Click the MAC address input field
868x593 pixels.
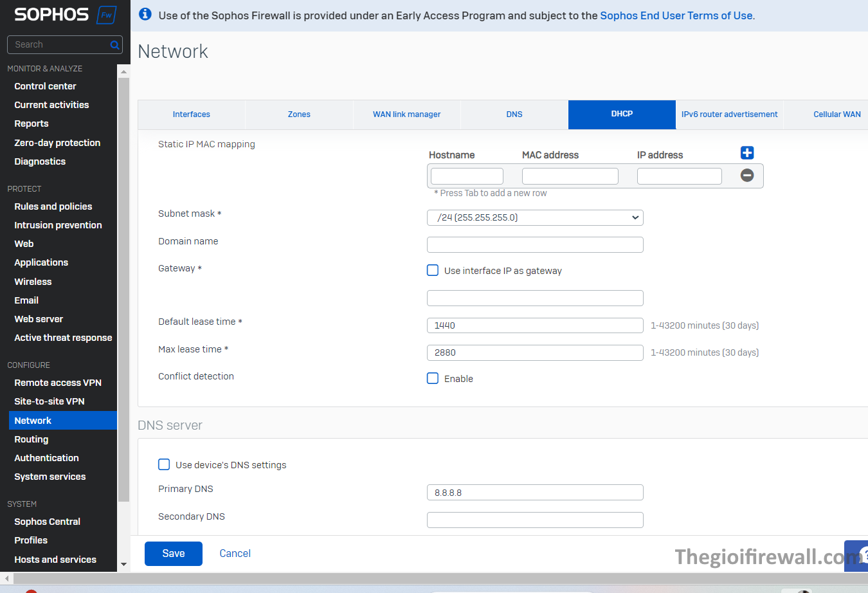coord(570,176)
